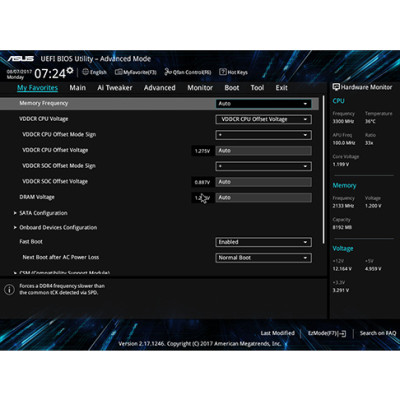
Task: Click the CPU heading in Hardware Monitor
Action: (338, 101)
